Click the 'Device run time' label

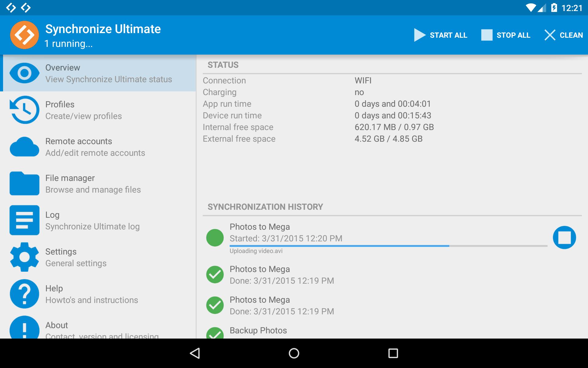pyautogui.click(x=232, y=115)
